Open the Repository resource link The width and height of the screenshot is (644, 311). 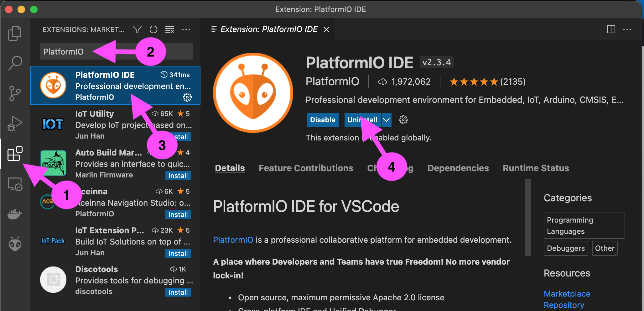[x=564, y=305]
